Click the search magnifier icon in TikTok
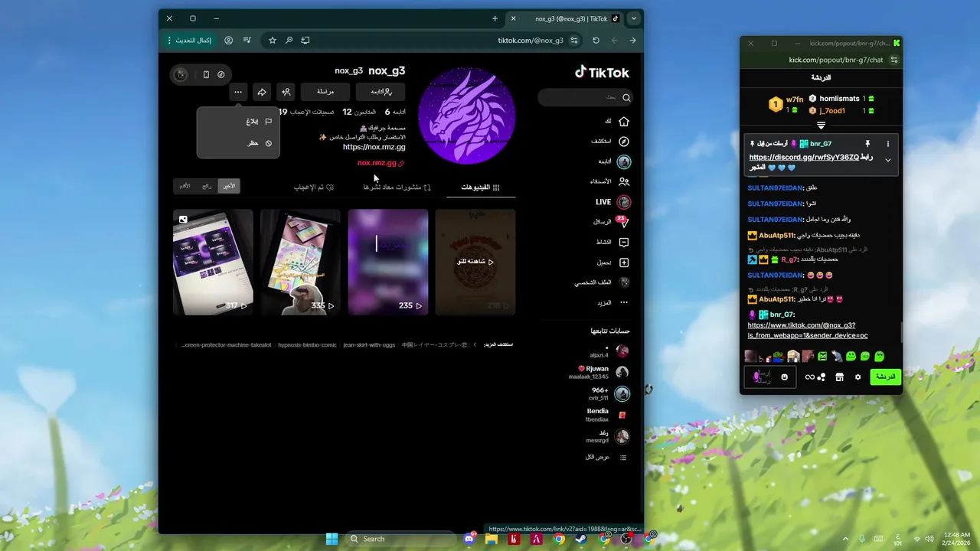 (626, 97)
